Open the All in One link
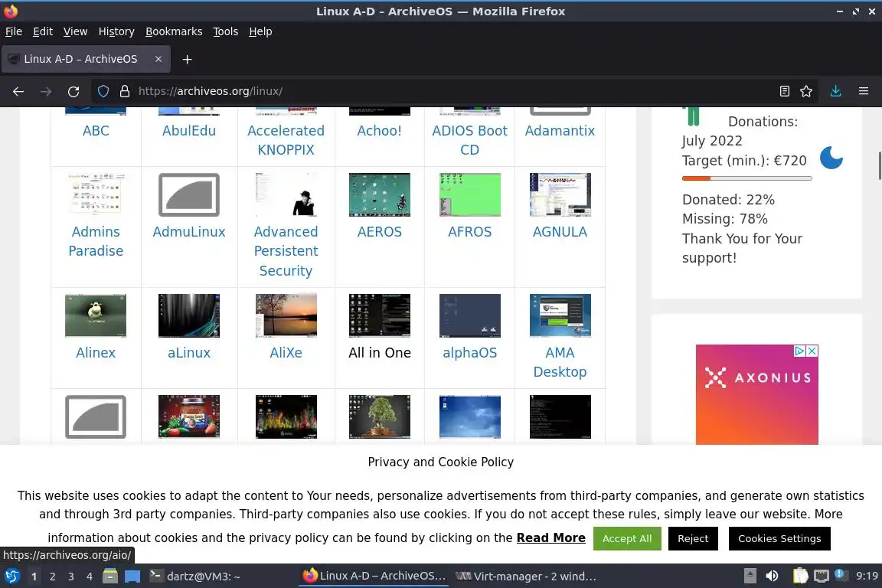882x588 pixels. point(379,353)
